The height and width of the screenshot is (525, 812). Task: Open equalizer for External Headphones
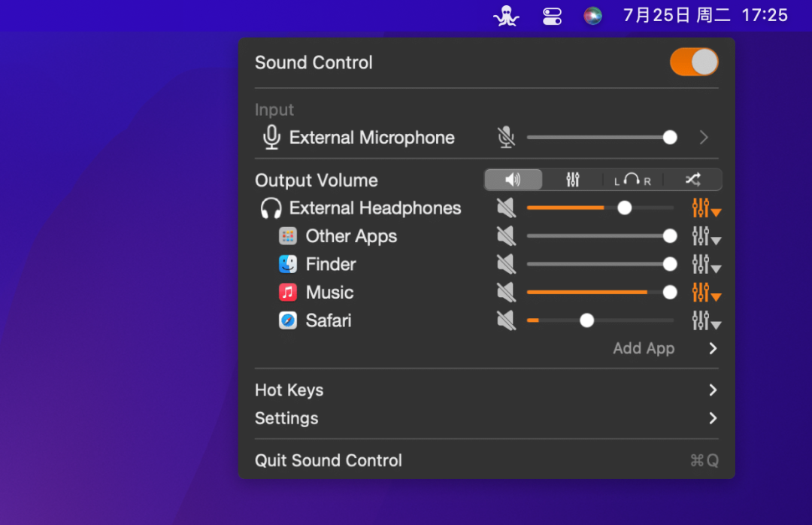704,208
